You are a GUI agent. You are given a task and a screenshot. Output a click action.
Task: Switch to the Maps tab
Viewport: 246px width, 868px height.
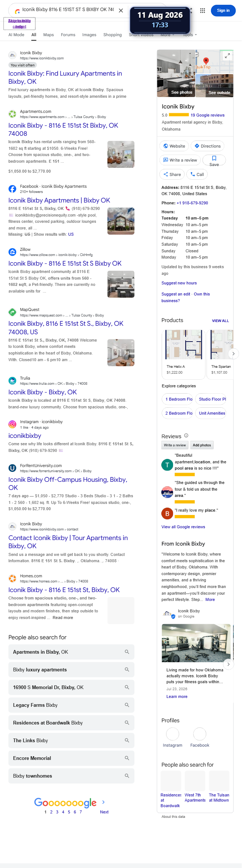(49, 35)
